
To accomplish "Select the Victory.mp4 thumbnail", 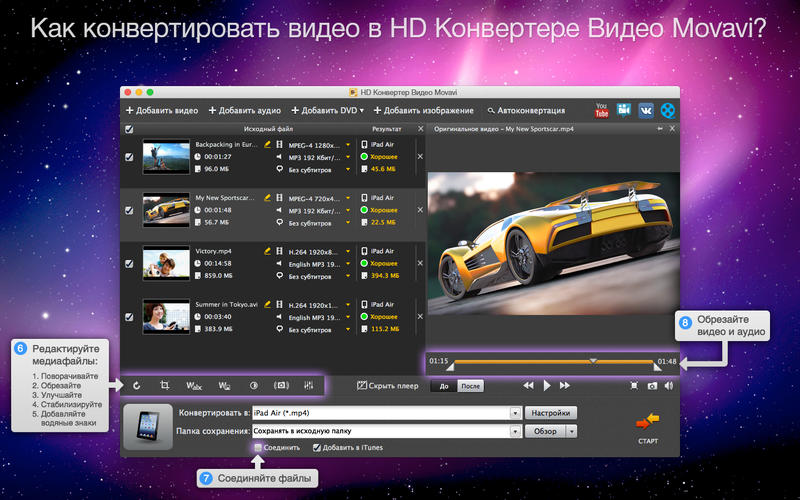I will (x=166, y=263).
